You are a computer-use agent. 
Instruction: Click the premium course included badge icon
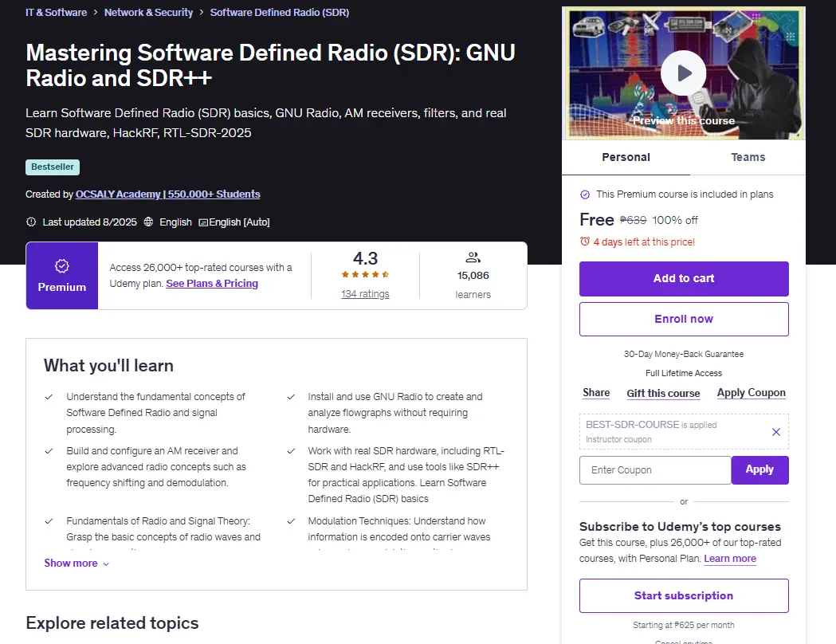(x=585, y=194)
